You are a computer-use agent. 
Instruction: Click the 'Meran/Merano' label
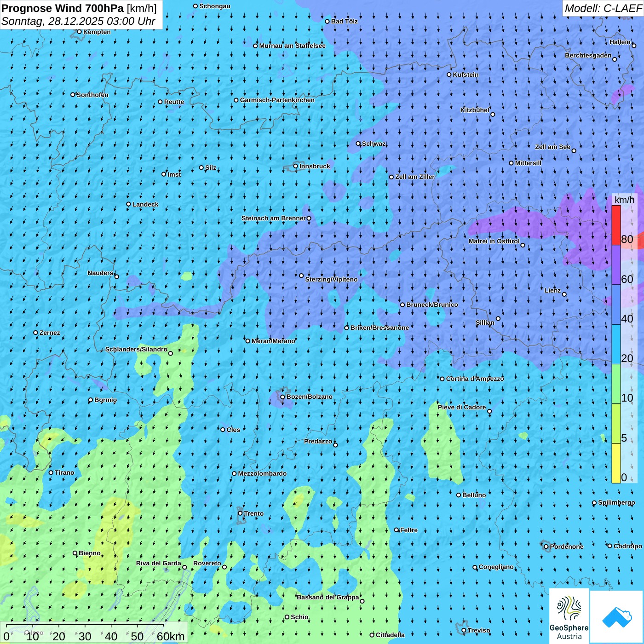click(273, 341)
